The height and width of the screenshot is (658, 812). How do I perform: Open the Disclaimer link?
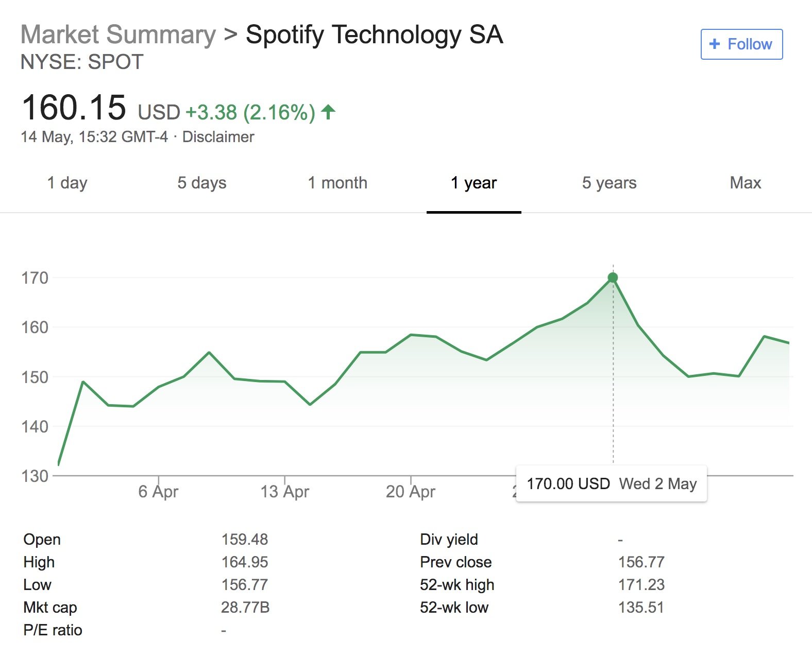pyautogui.click(x=218, y=137)
